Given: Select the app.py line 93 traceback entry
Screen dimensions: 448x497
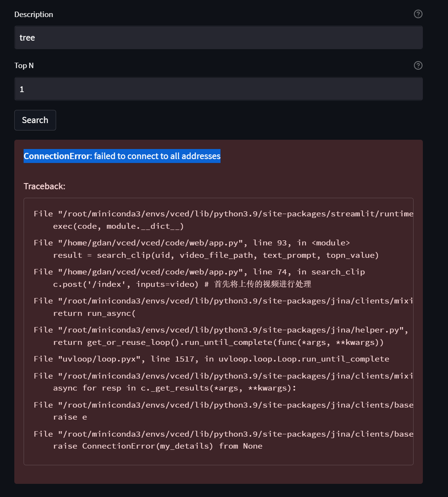Looking at the screenshot, I should coord(192,243).
